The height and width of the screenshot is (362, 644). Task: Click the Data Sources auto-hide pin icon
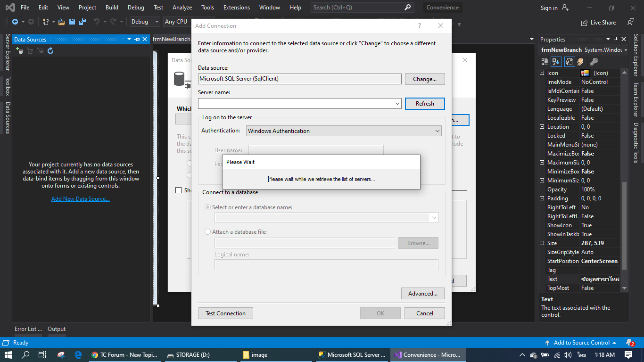pos(137,40)
